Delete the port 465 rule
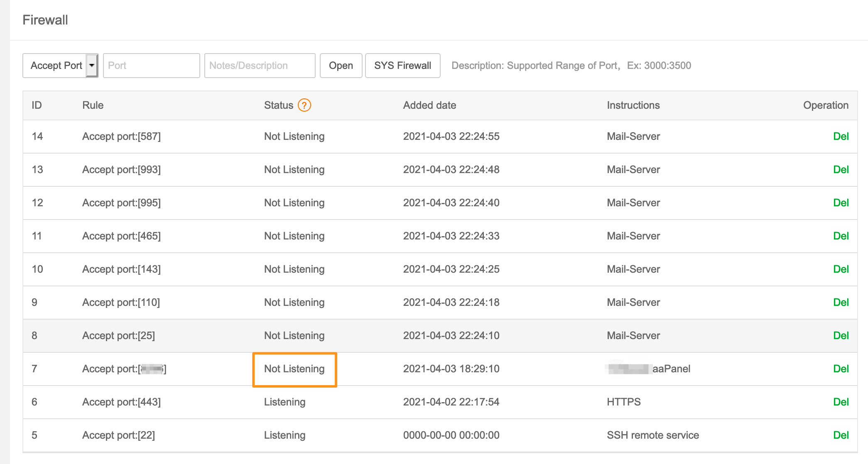Viewport: 868px width, 464px height. click(x=840, y=236)
